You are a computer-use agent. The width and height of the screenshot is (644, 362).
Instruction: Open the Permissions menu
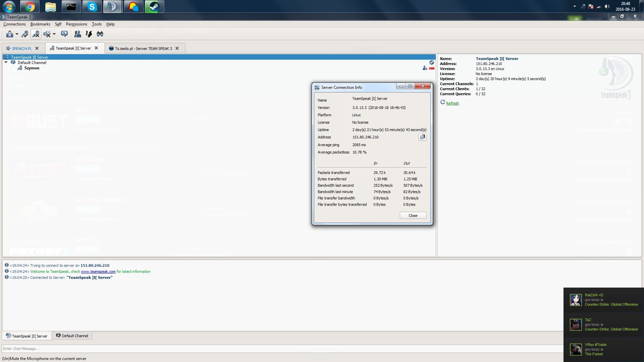coord(76,24)
